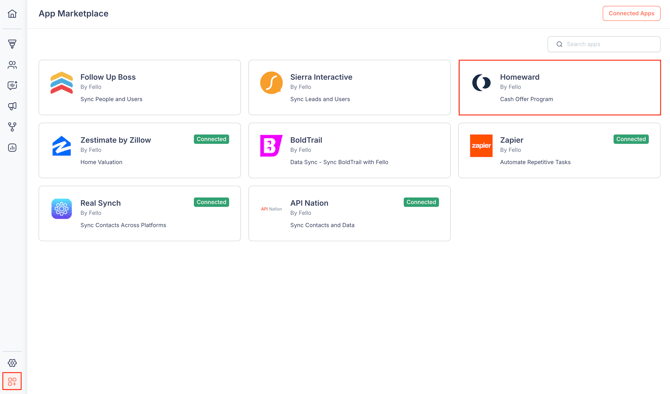Open the Home icon in sidebar

[12, 14]
